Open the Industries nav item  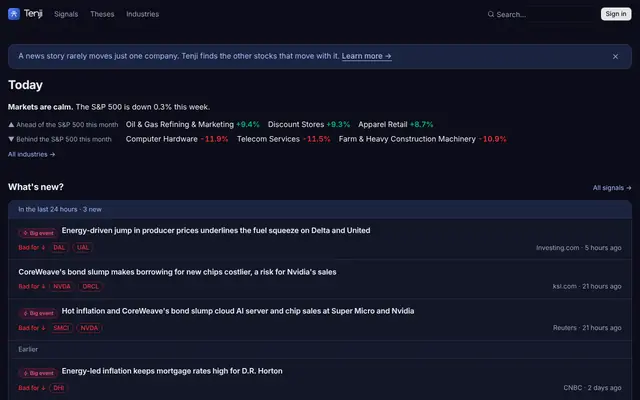142,14
